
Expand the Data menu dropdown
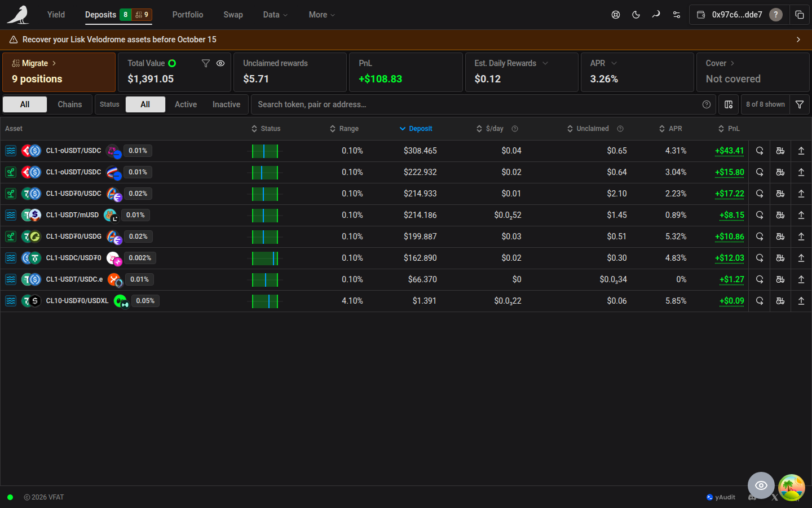point(275,15)
